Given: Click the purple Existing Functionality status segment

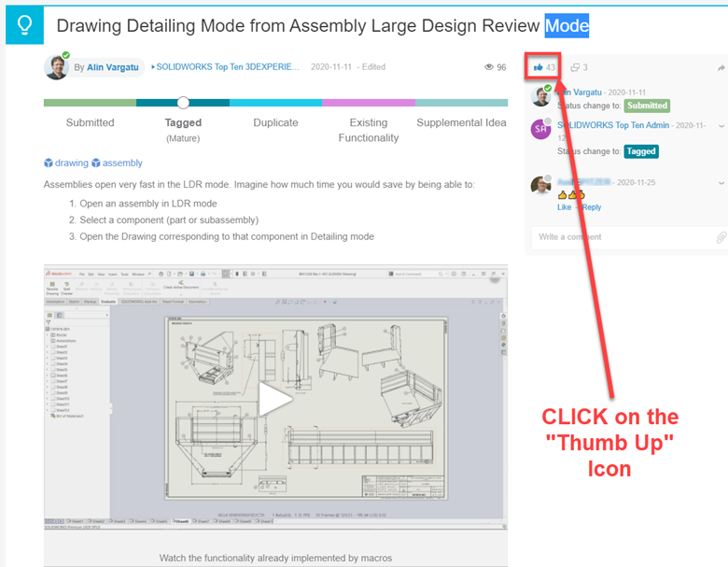Looking at the screenshot, I should tap(369, 103).
